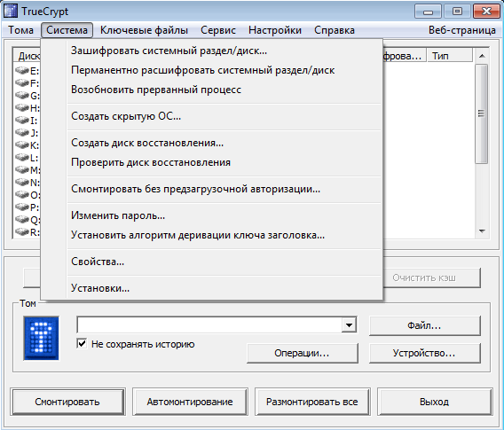Click the Размонтировать все button
Image resolution: width=504 pixels, height=430 pixels.
point(312,402)
